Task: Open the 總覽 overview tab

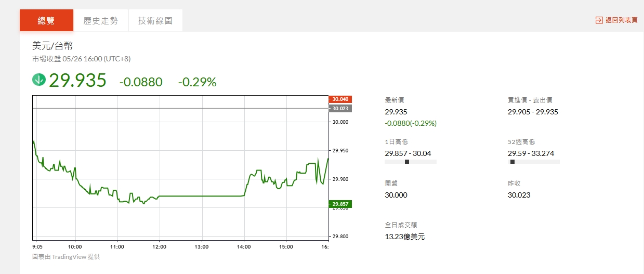Action: click(46, 21)
